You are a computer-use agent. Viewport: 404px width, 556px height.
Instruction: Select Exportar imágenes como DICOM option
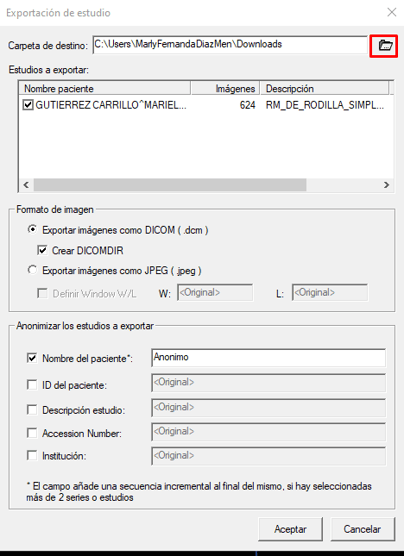pyautogui.click(x=32, y=230)
